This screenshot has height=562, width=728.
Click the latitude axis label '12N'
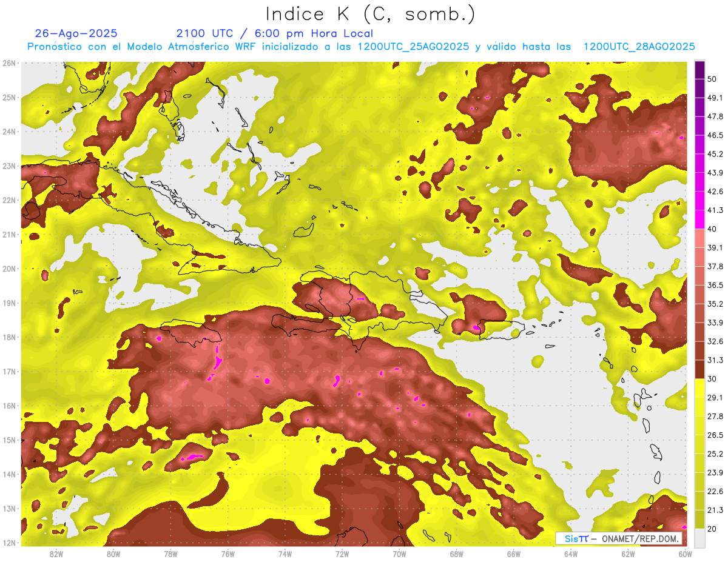click(8, 543)
